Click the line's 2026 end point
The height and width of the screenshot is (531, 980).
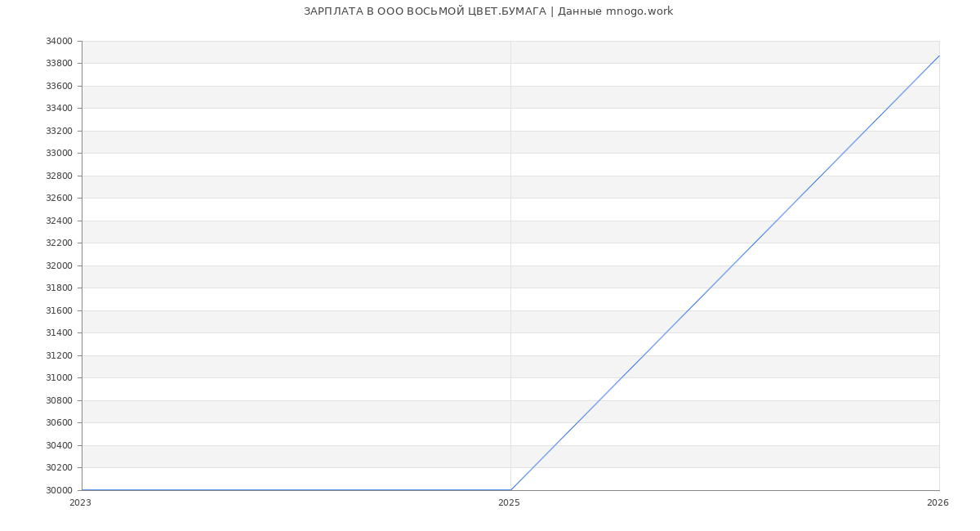point(939,56)
